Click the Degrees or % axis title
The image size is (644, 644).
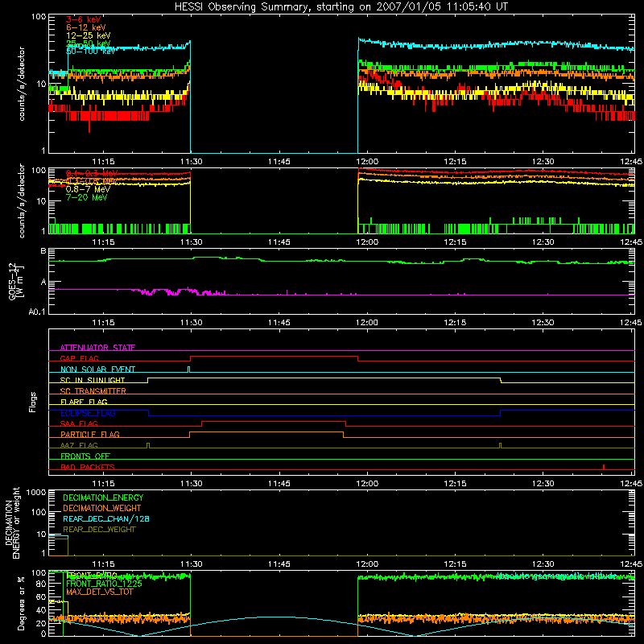tap(21, 604)
